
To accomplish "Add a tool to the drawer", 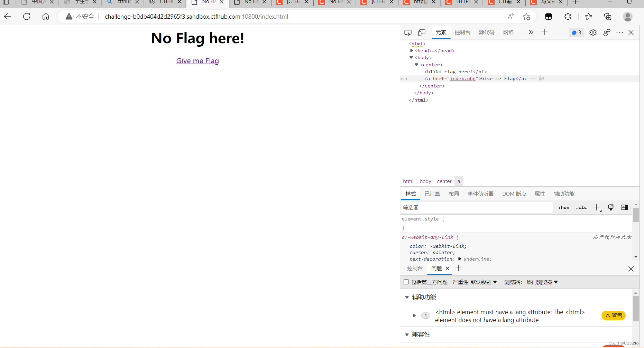I will [x=459, y=268].
